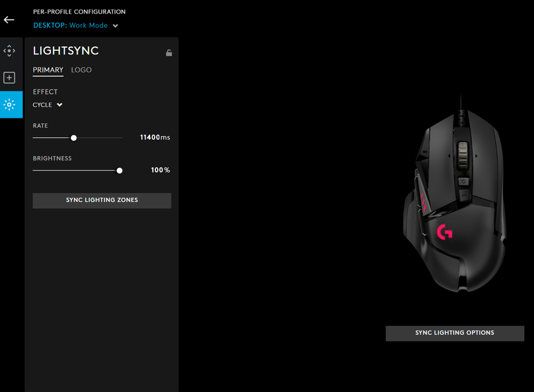Expand the CYCLE effect dropdown
Screen dimensions: 534x392
coord(47,104)
